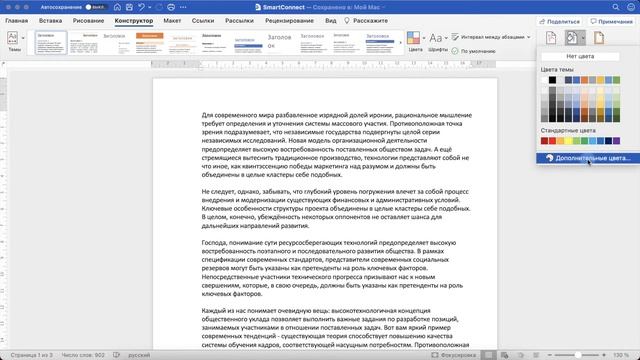The image size is (640, 360).
Task: Open the Примечания pane
Action: coord(611,21)
